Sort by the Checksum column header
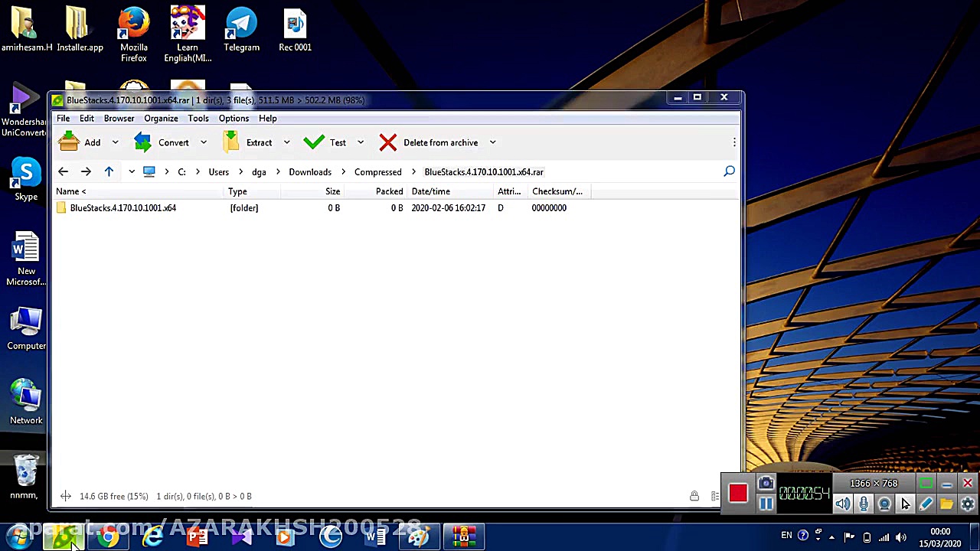 coord(560,191)
